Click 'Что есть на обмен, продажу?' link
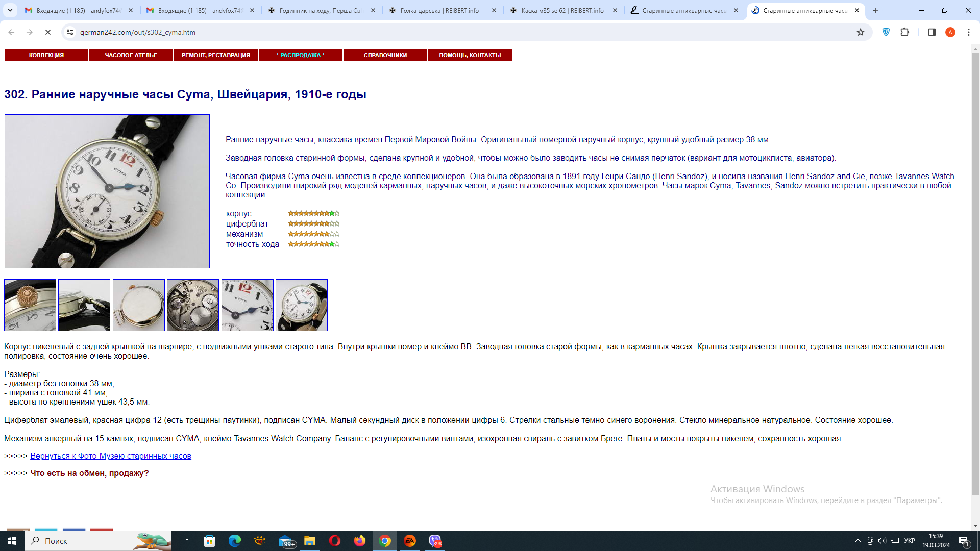The width and height of the screenshot is (980, 551). [x=89, y=473]
